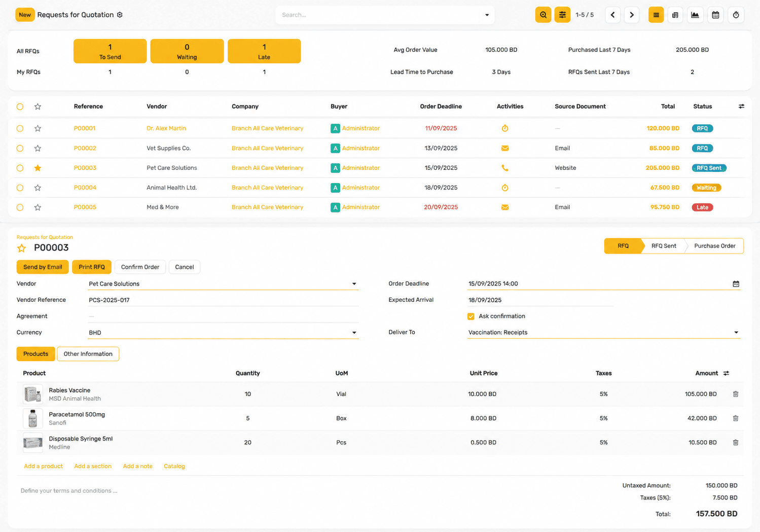Select all records with header checkbox
This screenshot has width=760, height=532.
20,107
